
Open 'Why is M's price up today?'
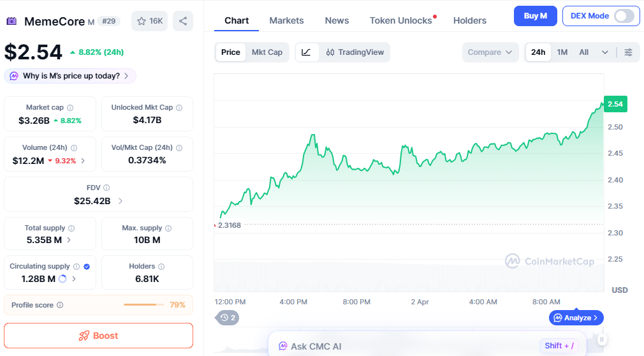[x=70, y=76]
